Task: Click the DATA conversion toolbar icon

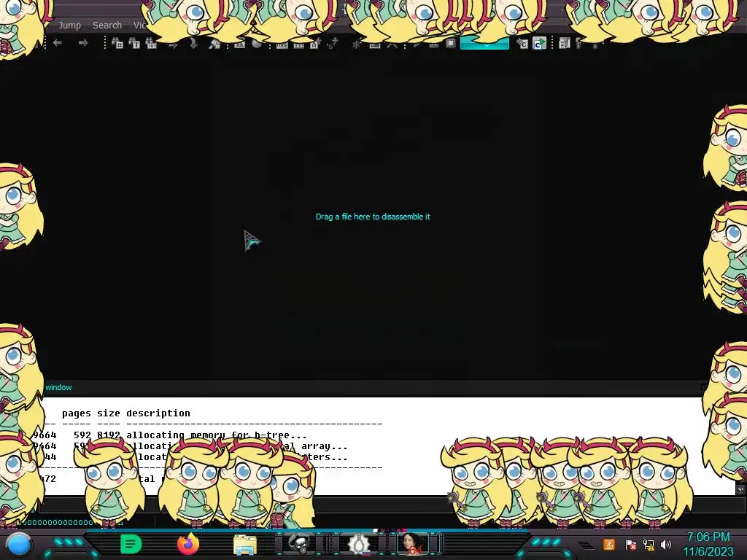Action: (298, 45)
